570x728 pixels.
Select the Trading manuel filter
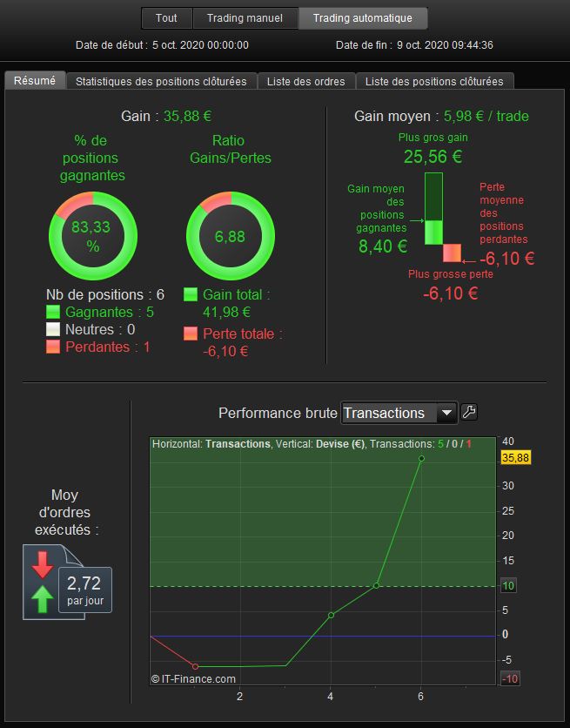click(245, 18)
